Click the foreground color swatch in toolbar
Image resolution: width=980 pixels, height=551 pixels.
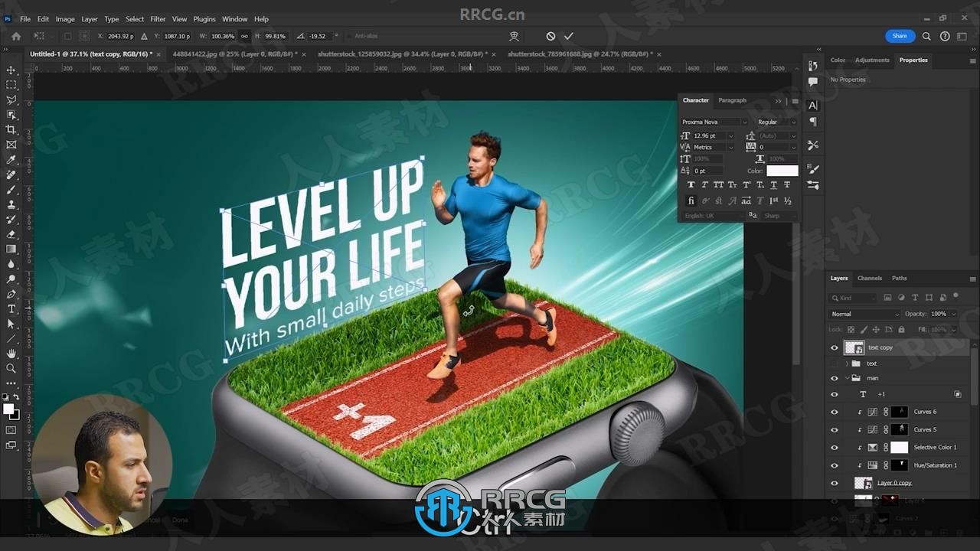click(x=9, y=409)
